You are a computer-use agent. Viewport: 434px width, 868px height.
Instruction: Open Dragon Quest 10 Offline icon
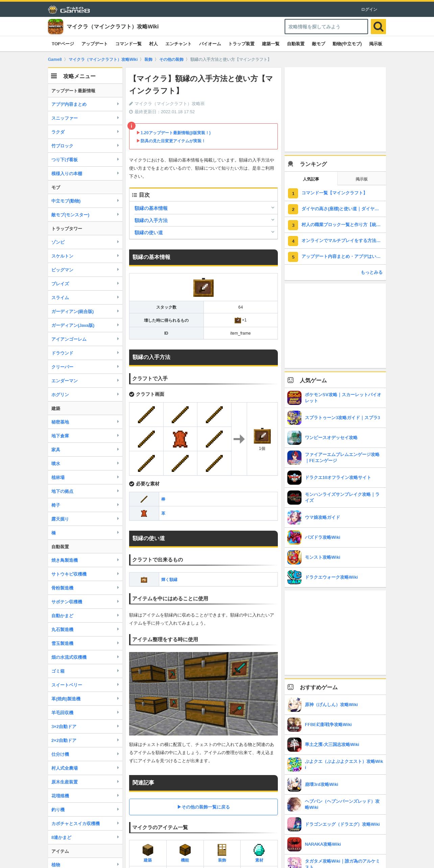tap(294, 478)
